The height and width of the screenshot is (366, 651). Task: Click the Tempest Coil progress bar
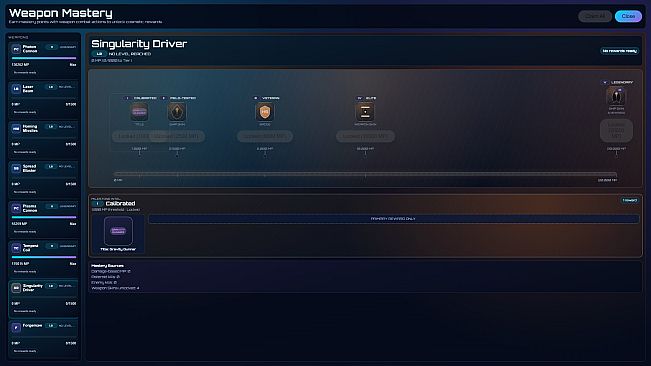[44, 257]
